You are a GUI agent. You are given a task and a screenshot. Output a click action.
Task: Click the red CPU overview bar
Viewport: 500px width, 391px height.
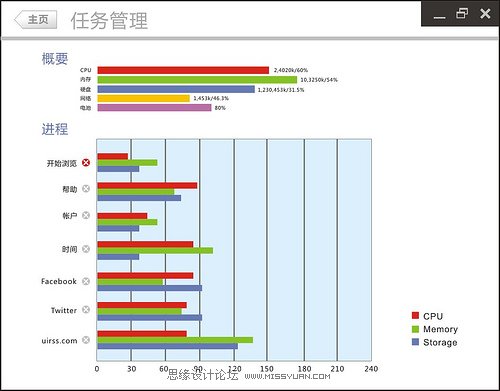click(183, 70)
